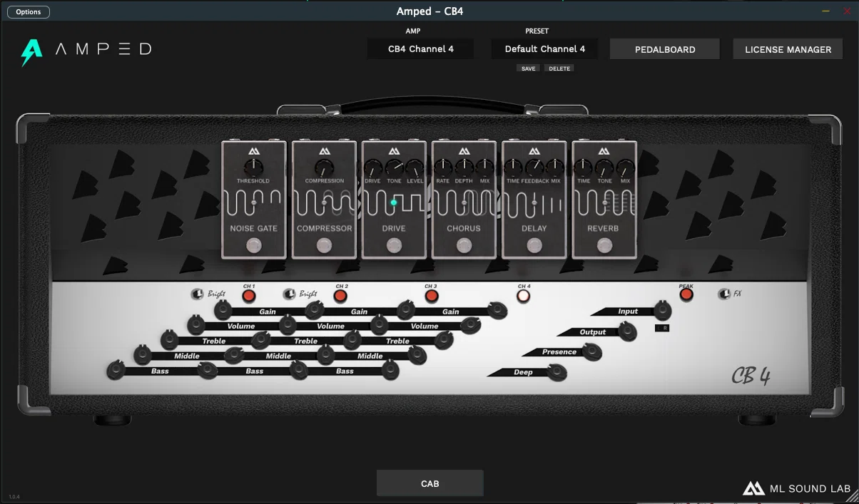This screenshot has width=859, height=504.
Task: Enable the Chorus pedal footswitch
Action: tap(464, 246)
